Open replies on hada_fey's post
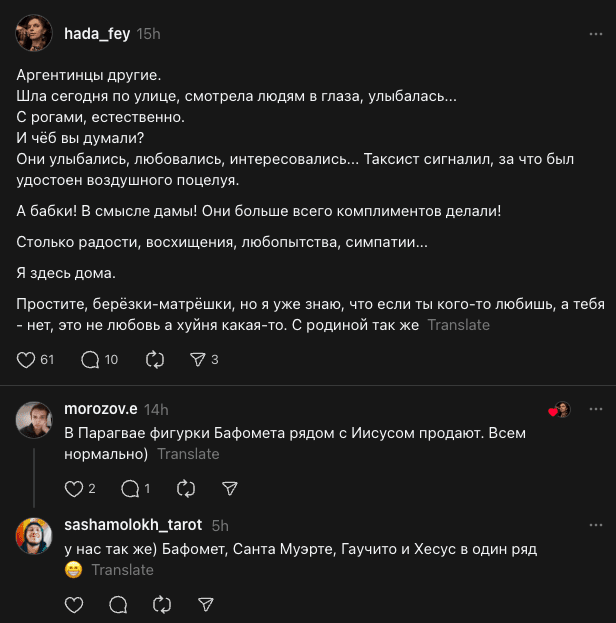The image size is (616, 623). pyautogui.click(x=90, y=360)
